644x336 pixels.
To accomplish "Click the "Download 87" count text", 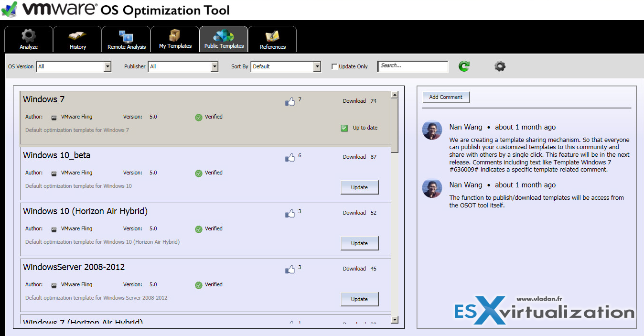I will tap(360, 157).
